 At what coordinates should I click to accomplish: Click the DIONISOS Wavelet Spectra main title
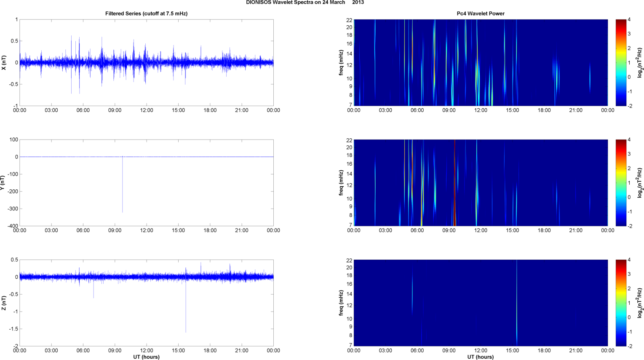coord(305,3)
